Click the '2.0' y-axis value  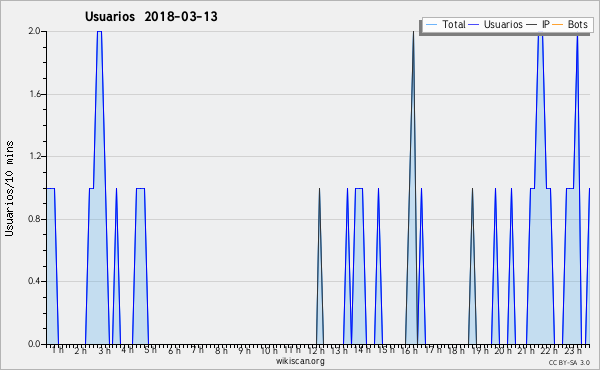(34, 31)
